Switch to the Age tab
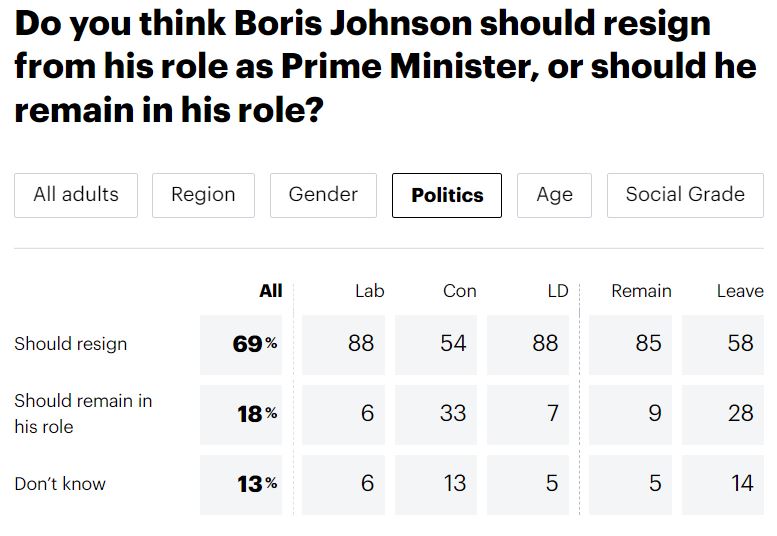This screenshot has height=536, width=777. click(554, 195)
